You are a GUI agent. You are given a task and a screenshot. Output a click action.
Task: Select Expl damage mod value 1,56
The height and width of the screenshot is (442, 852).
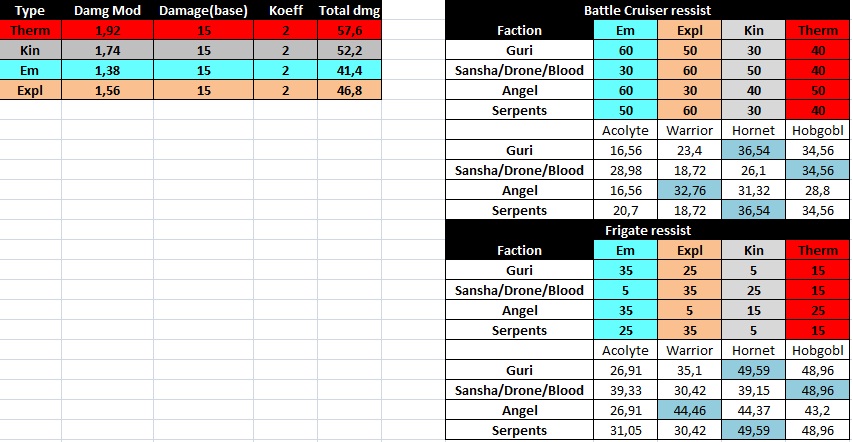[108, 91]
